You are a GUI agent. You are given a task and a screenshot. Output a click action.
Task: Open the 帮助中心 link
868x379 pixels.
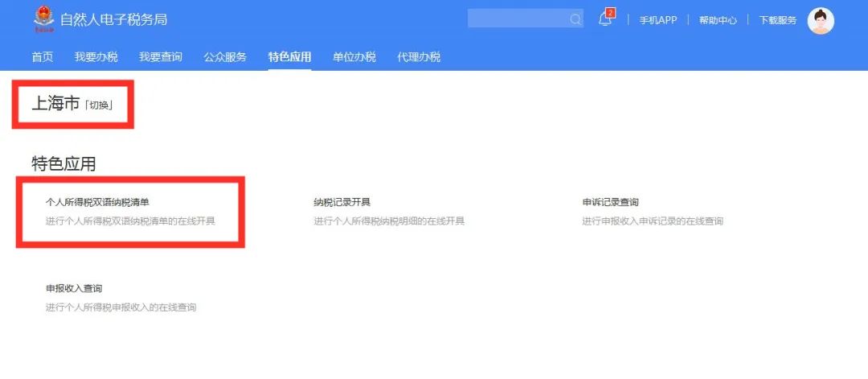(x=718, y=20)
